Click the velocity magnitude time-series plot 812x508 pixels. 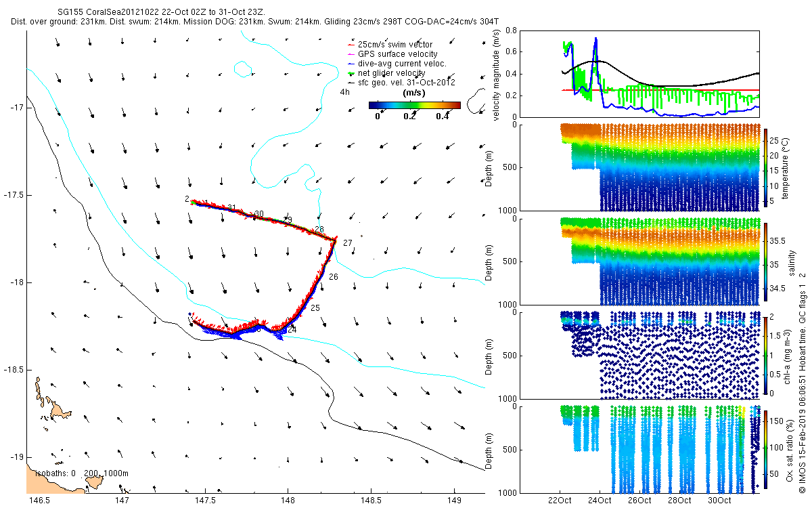coord(638,73)
